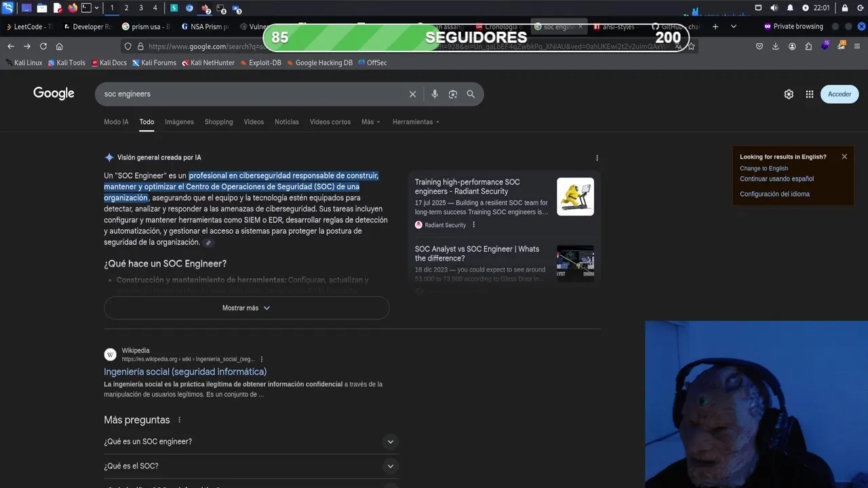
Task: Expand the Más dropdown
Action: coord(371,122)
